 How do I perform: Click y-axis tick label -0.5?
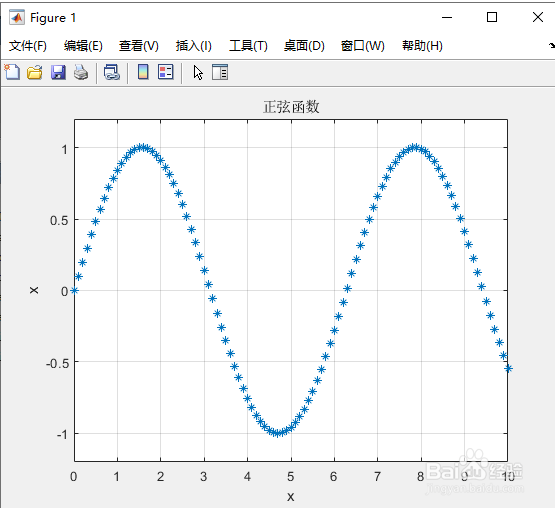pyautogui.click(x=57, y=363)
